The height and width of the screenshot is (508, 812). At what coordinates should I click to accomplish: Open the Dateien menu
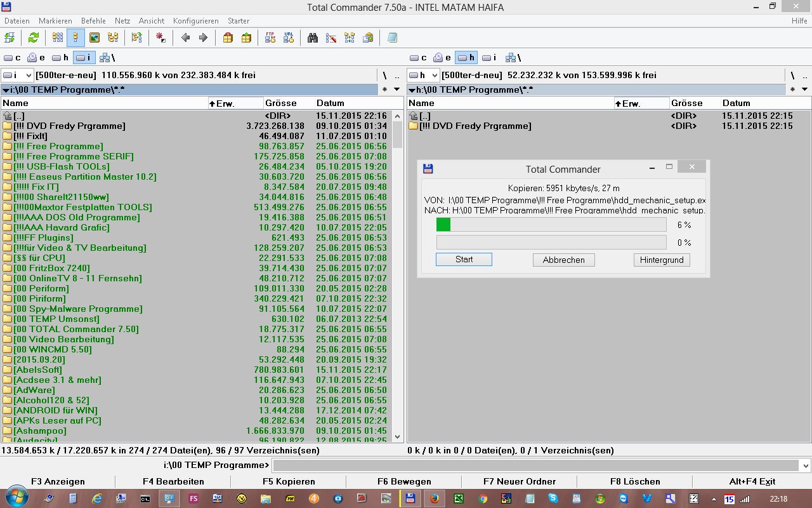point(16,21)
